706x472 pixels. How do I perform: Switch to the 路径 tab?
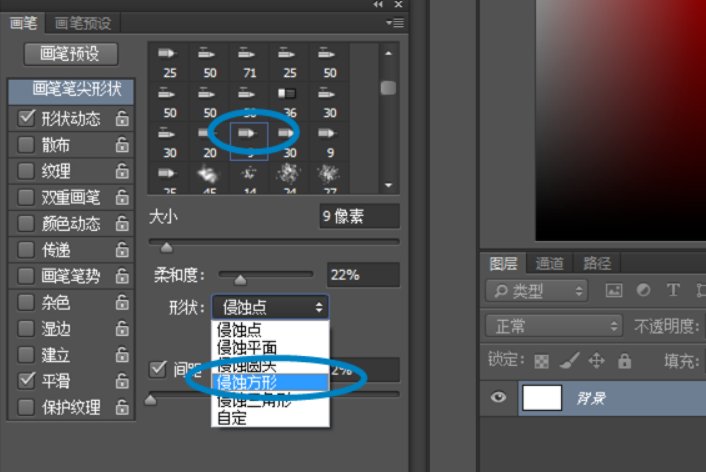pyautogui.click(x=597, y=263)
